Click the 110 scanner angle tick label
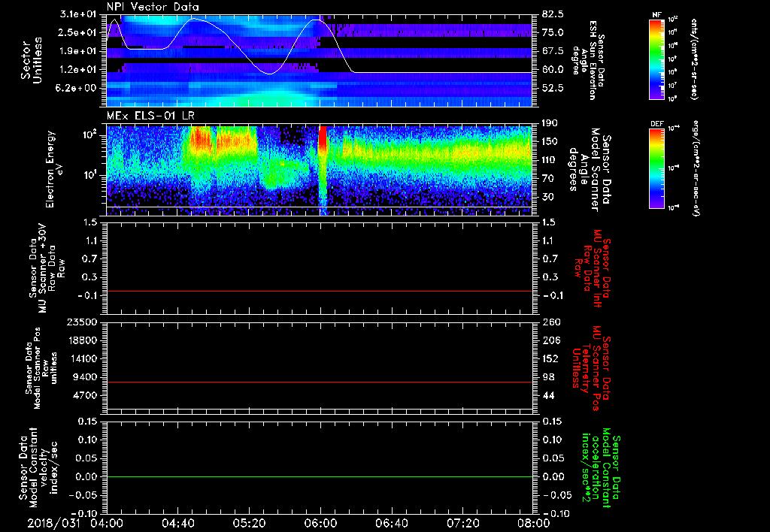Viewport: 770px width, 532px height. click(x=550, y=160)
